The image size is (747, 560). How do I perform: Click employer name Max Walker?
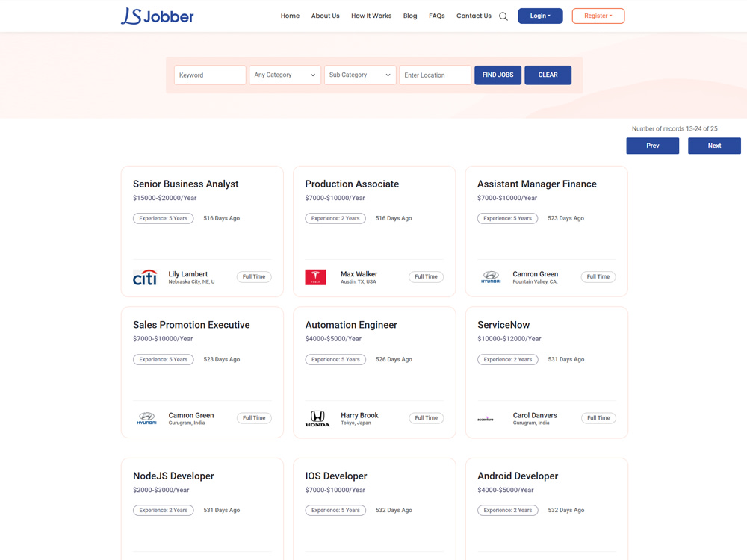click(359, 274)
